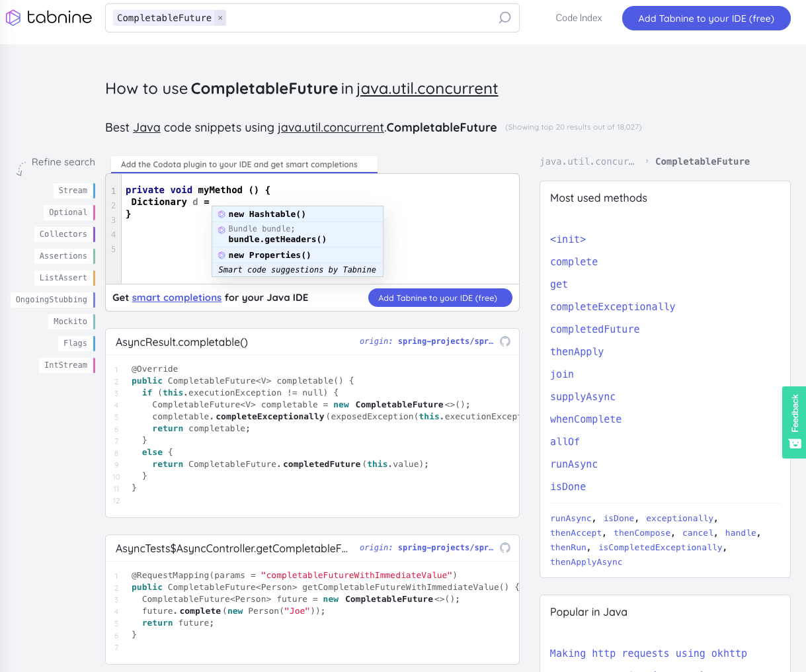Open the exceptionally method link

coord(680,519)
